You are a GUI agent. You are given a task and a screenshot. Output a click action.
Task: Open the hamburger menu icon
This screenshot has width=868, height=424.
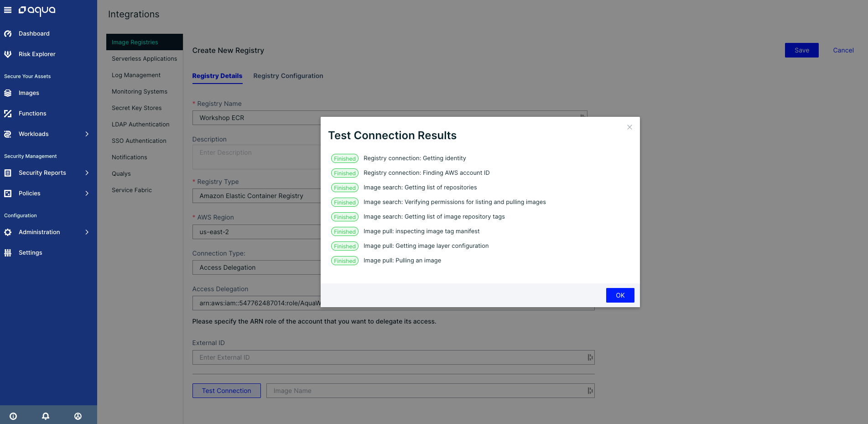click(x=8, y=10)
